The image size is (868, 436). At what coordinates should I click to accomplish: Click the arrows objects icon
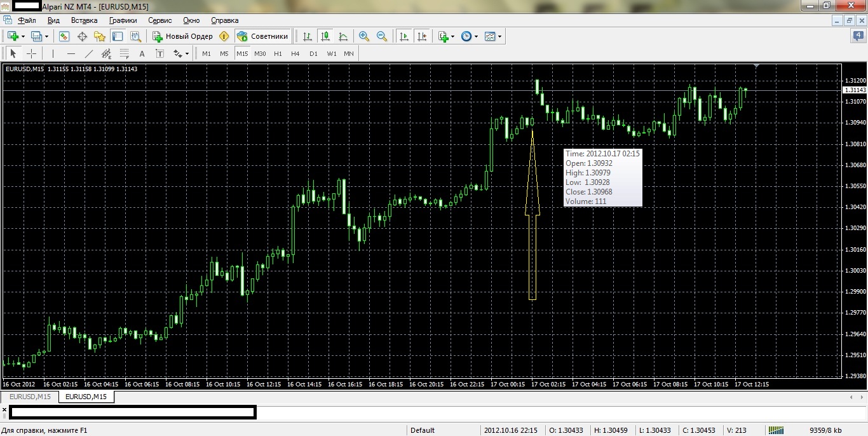point(177,53)
